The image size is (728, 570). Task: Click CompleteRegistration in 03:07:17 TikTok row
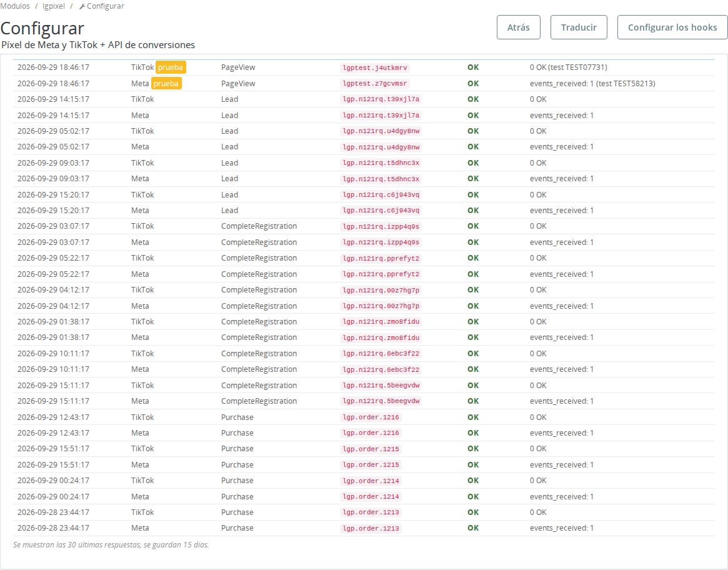coord(259,226)
